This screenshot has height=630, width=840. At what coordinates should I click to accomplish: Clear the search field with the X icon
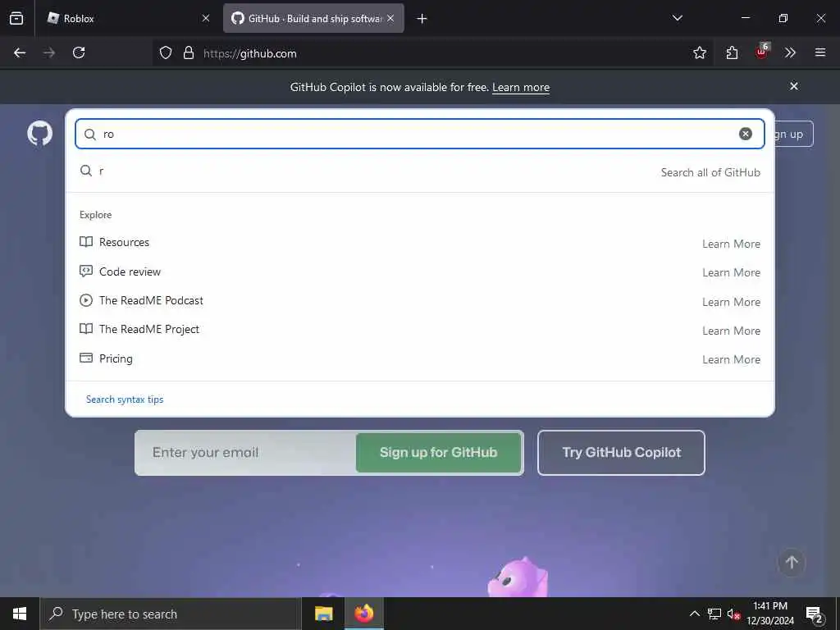pos(745,134)
